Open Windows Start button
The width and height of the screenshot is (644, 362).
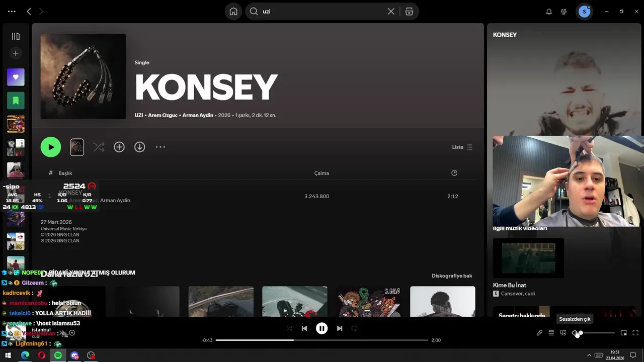point(8,355)
